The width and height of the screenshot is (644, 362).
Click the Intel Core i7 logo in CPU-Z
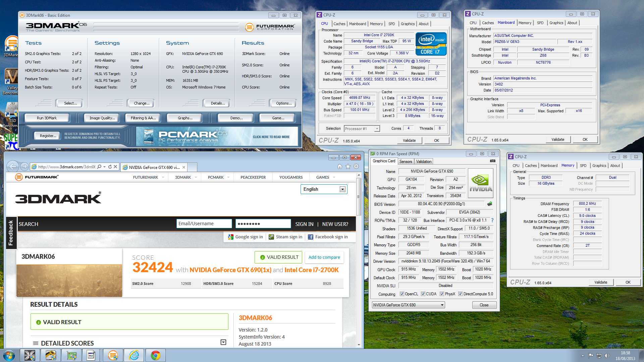pos(431,44)
